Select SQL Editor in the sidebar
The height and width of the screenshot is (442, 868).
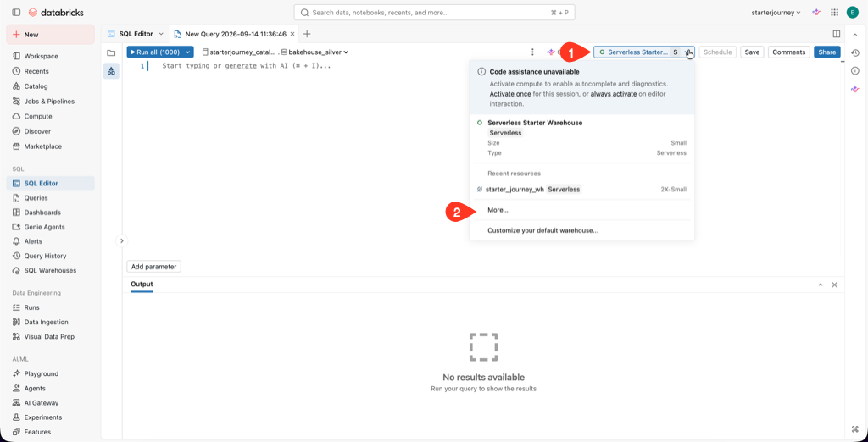pyautogui.click(x=50, y=183)
